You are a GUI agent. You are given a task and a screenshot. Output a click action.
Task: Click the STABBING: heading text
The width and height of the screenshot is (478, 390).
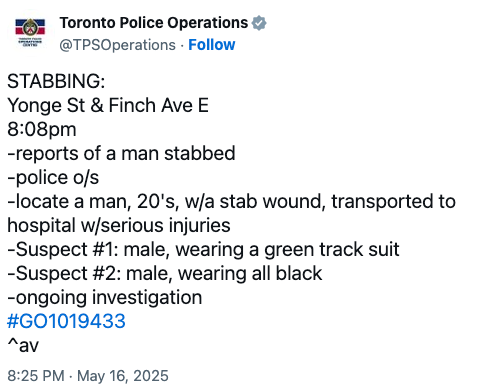click(x=56, y=81)
